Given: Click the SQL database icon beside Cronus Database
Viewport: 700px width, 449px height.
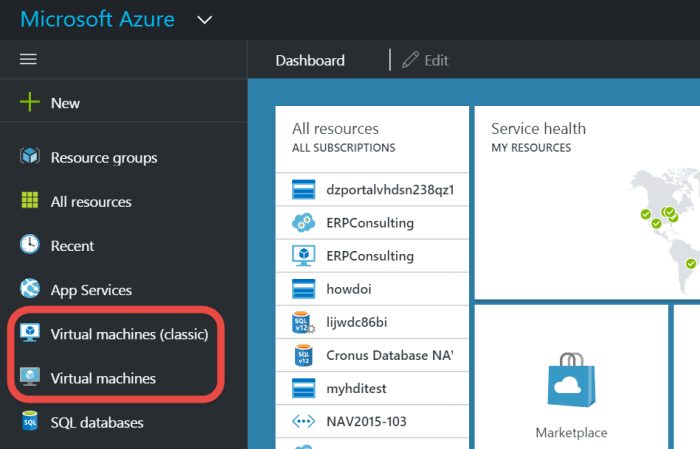Looking at the screenshot, I should click(304, 355).
